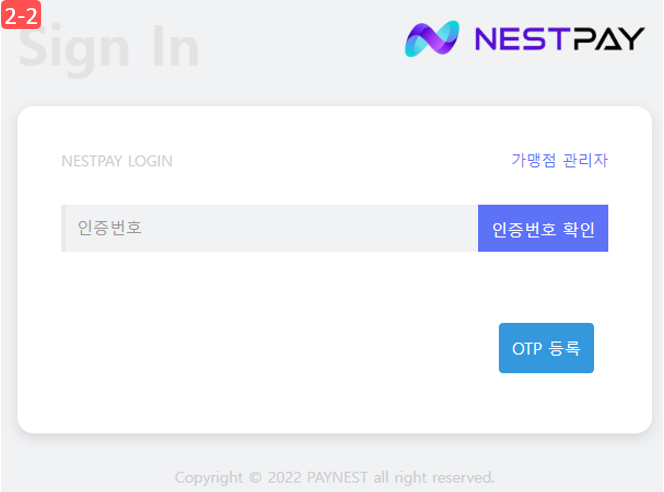Viewport: 664px width, 492px height.
Task: Click the word In in the heading
Action: [x=175, y=46]
